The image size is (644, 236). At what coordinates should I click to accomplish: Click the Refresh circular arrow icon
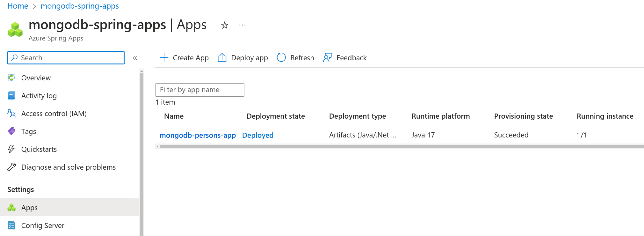(x=281, y=58)
